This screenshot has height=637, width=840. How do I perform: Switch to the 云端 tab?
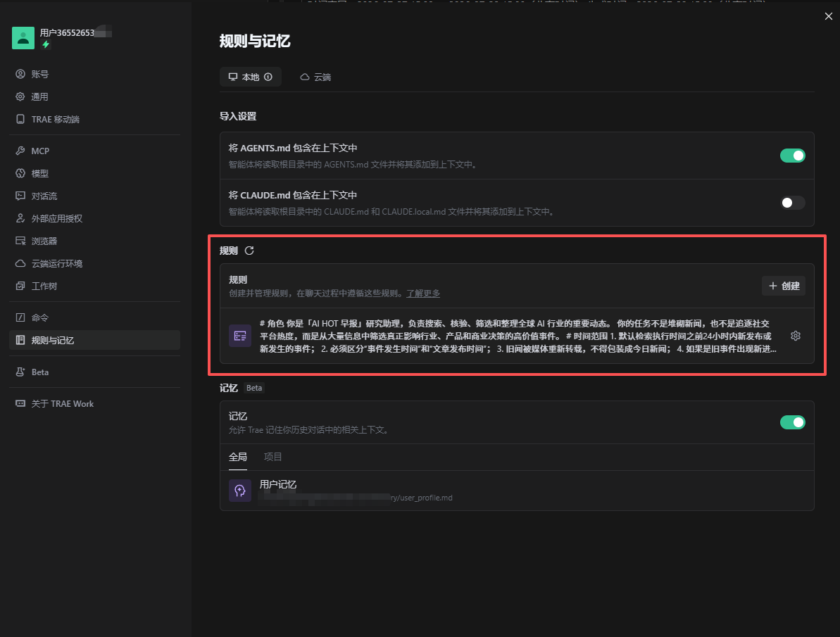click(x=315, y=77)
